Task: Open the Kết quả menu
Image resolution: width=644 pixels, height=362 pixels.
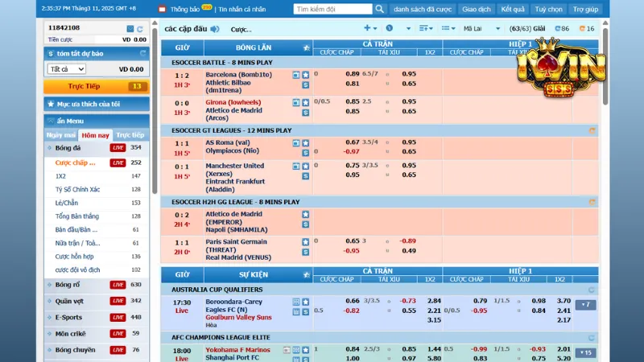Action: pyautogui.click(x=513, y=9)
